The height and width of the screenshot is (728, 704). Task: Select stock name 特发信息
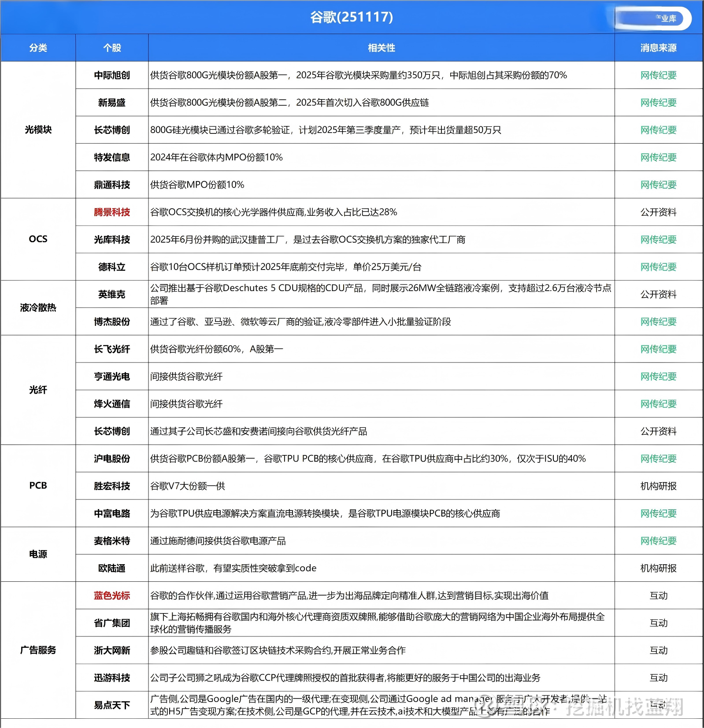[x=112, y=157]
